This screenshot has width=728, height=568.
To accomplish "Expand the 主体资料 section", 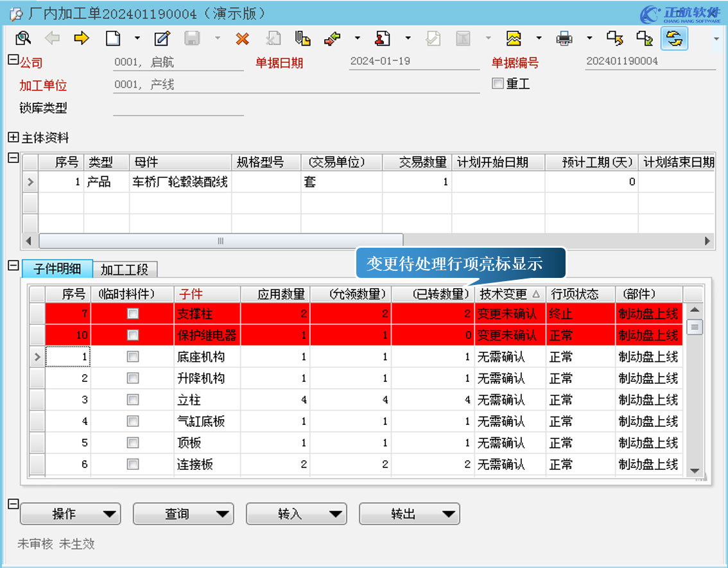I will (x=13, y=137).
